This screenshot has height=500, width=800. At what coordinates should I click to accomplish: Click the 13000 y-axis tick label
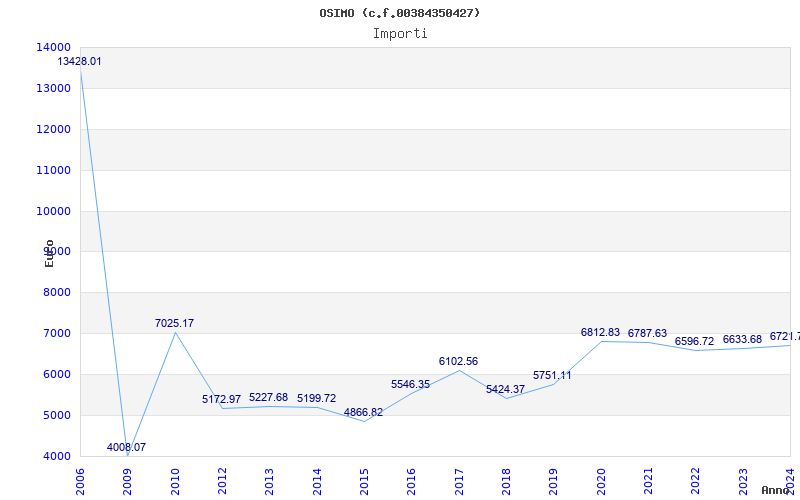coord(53,88)
